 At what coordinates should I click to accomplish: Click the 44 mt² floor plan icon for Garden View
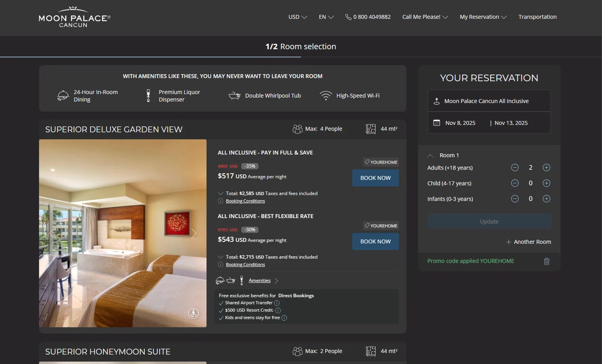tap(371, 129)
